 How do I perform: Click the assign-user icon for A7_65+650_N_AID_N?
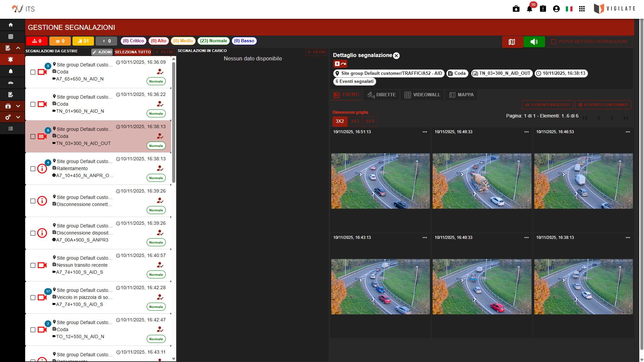[160, 72]
